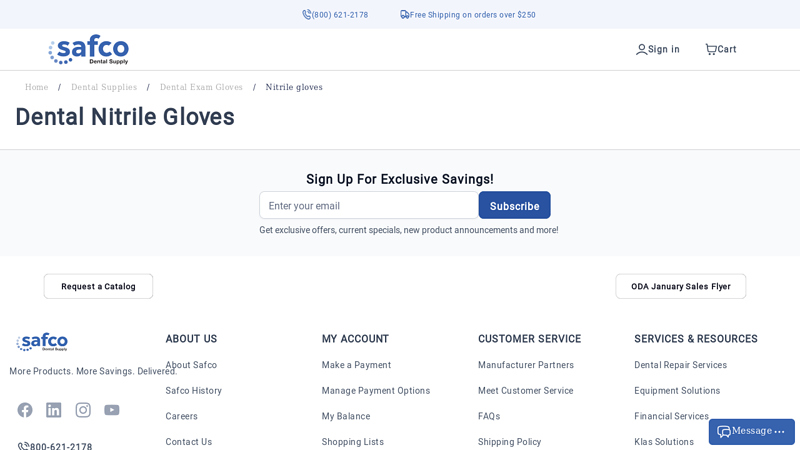Click the shipping truck icon
Viewport: 800px width, 450px height.
click(x=405, y=15)
